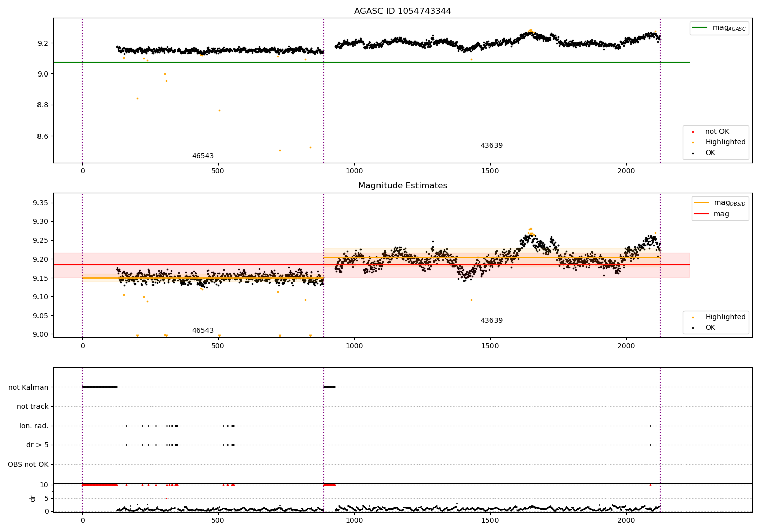Select 'OK' entry in Magnitude Estimates legend
760x532 pixels.
pyautogui.click(x=710, y=328)
